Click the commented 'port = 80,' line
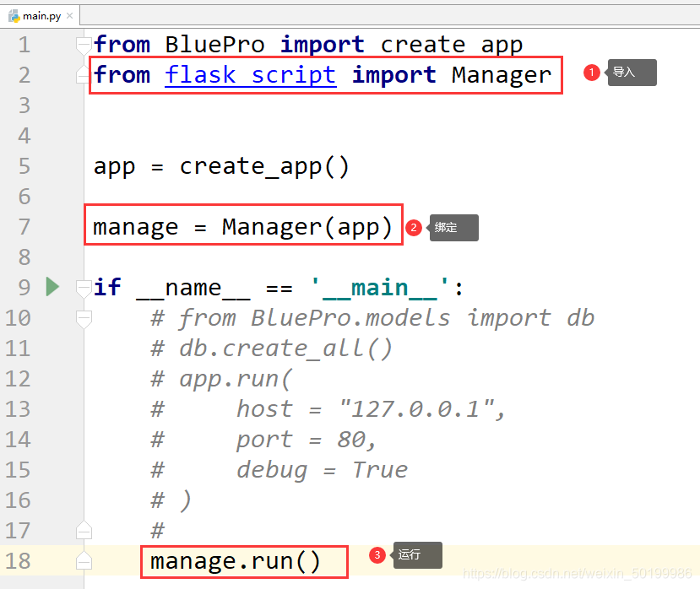This screenshot has height=589, width=700. click(307, 440)
